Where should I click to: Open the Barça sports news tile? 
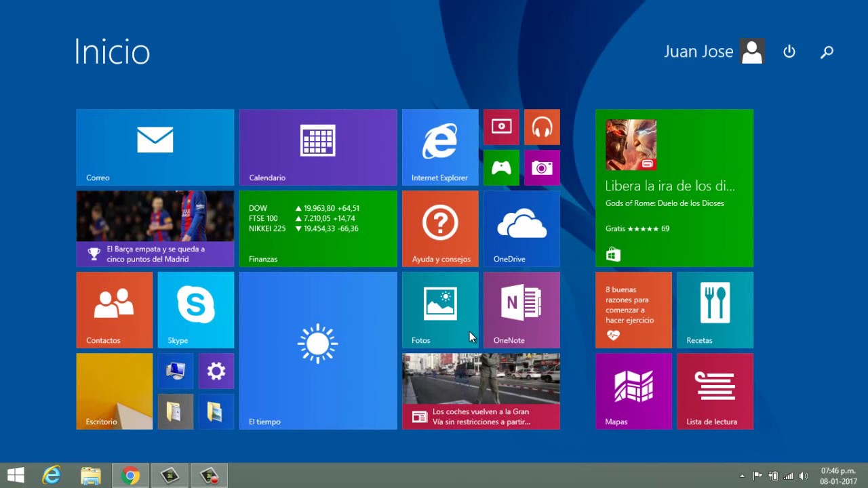coord(155,228)
